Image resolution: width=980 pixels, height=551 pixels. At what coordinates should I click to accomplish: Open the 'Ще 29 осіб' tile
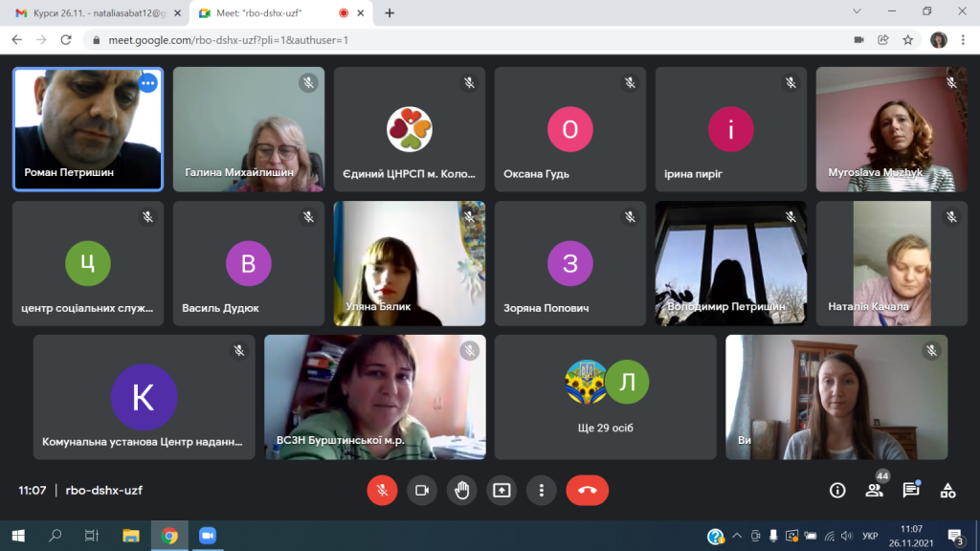[x=606, y=397]
